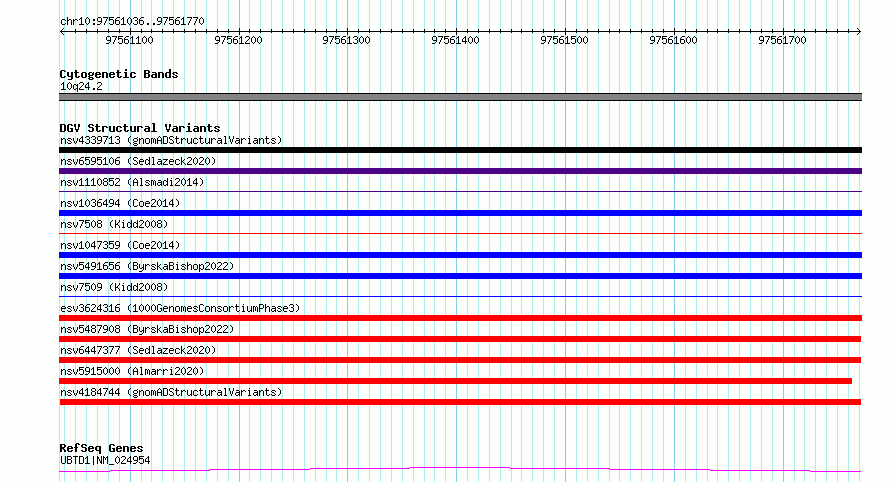Select the 10q24.2 band label
Screen dimensions: 890x482
tap(81, 86)
